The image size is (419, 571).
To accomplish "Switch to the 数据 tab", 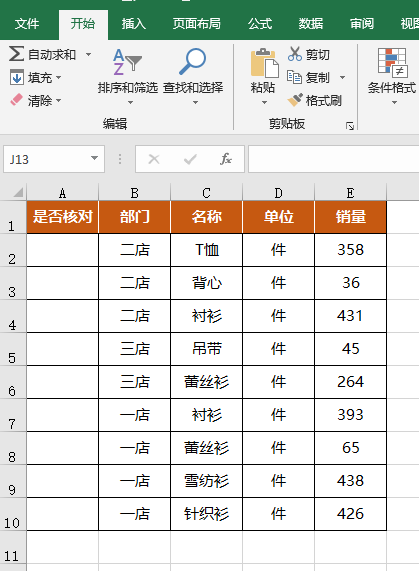I will point(311,24).
